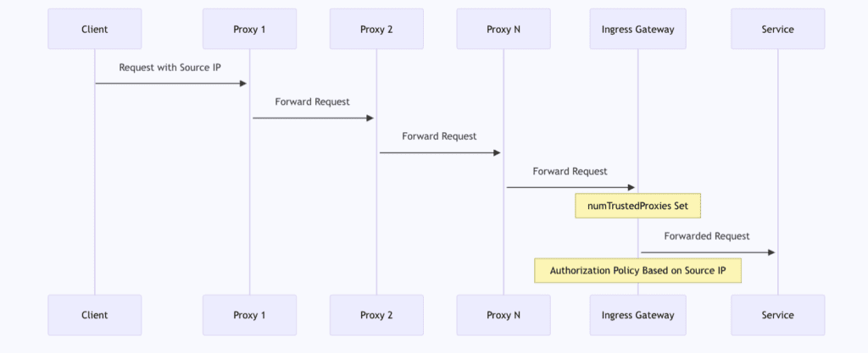Click the Authorization Policy Based on Source IP note
Image resolution: width=868 pixels, height=353 pixels.
tap(637, 271)
